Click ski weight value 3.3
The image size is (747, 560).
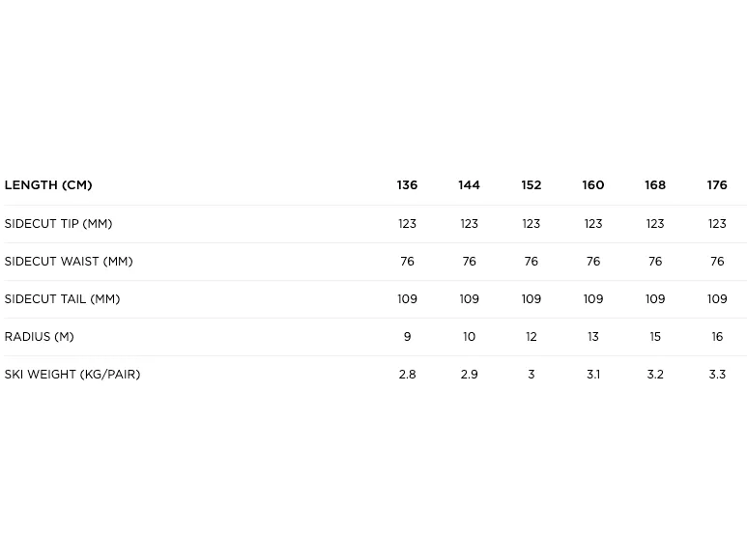717,375
